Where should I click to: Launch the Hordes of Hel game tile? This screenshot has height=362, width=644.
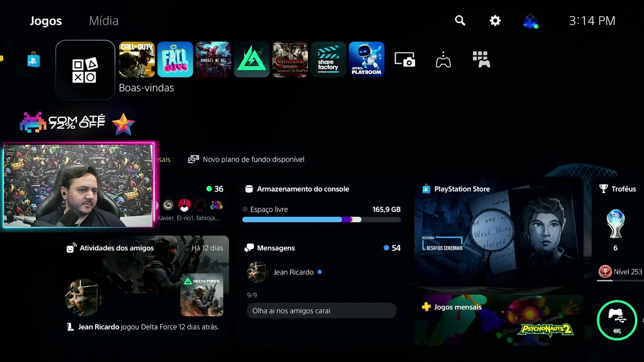click(213, 59)
